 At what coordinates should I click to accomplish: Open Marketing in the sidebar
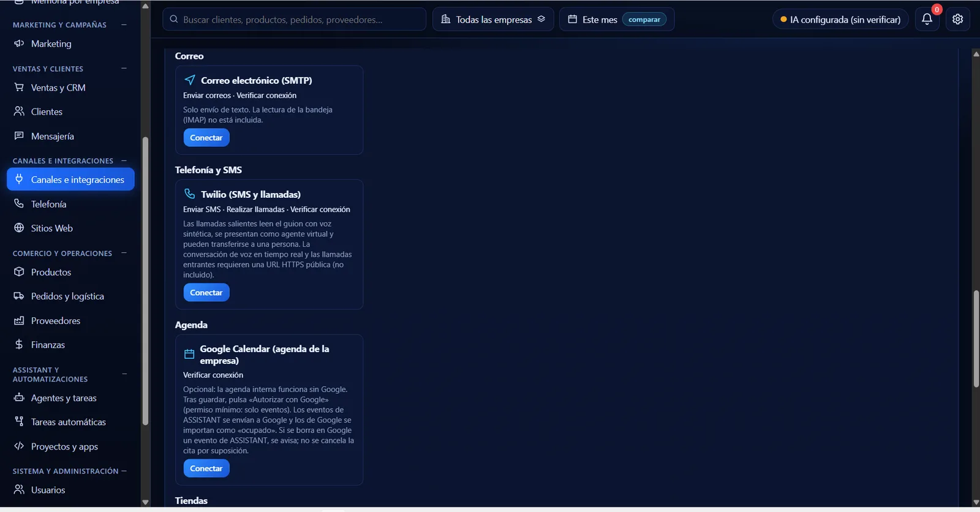coord(70,43)
